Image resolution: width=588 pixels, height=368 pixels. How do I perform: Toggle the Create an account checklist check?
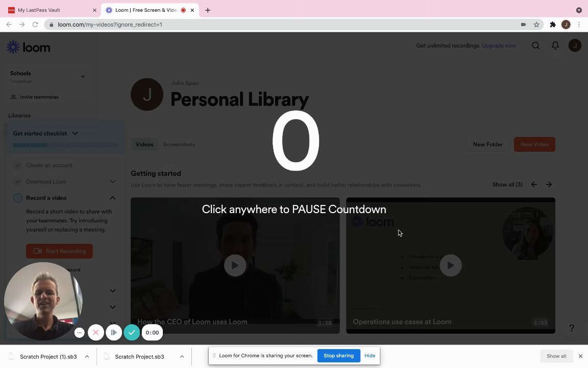(18, 165)
